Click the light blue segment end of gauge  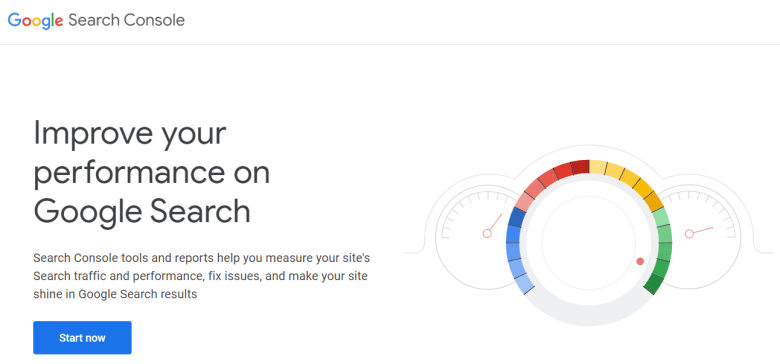tap(524, 283)
